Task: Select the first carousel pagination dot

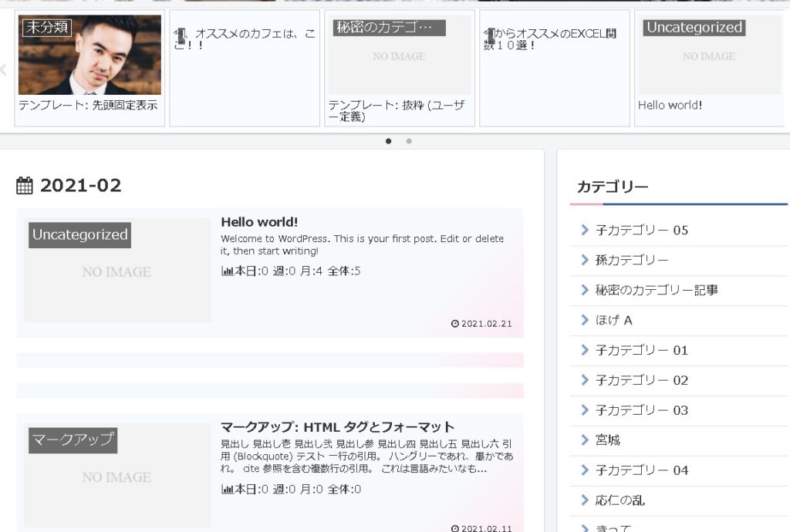Action: tap(388, 141)
